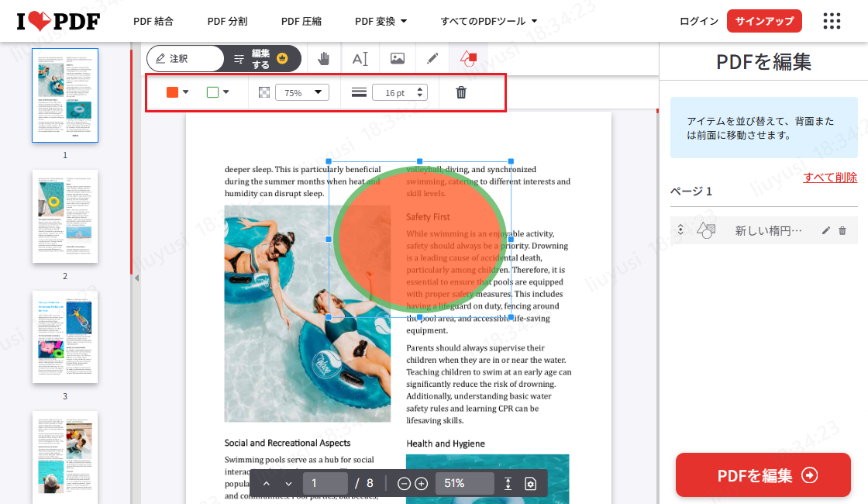This screenshot has height=504, width=868.
Task: Open the iLovePDF home logo
Action: [x=58, y=21]
